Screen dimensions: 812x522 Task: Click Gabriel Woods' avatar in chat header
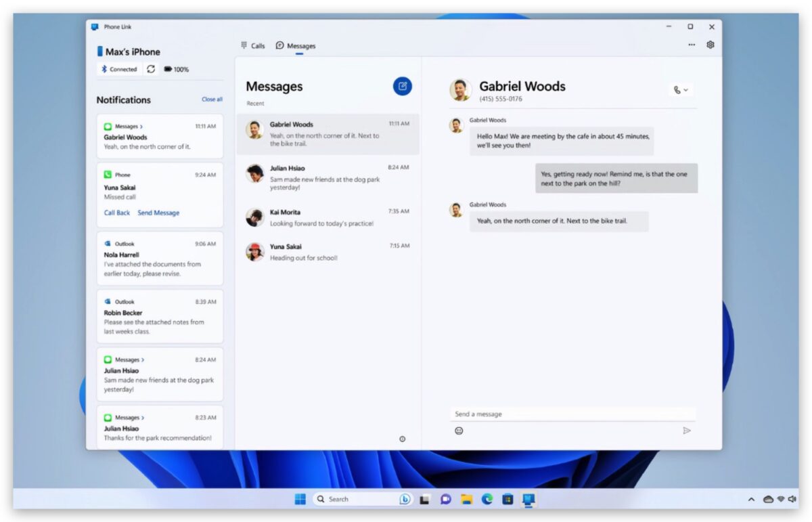[461, 90]
